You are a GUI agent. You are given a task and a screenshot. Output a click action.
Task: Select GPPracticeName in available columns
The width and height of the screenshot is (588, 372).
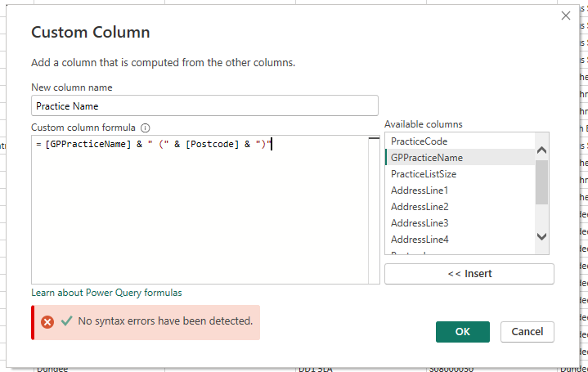click(x=460, y=158)
